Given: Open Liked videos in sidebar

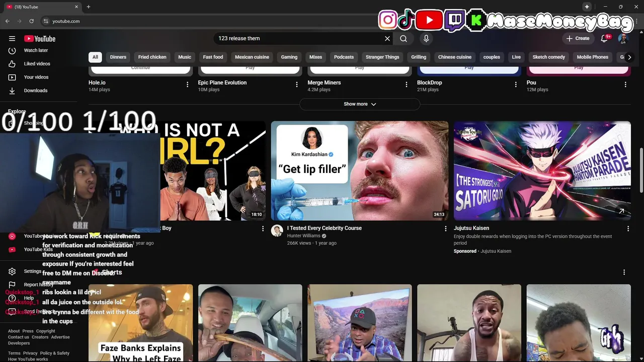Looking at the screenshot, I should click(x=37, y=64).
